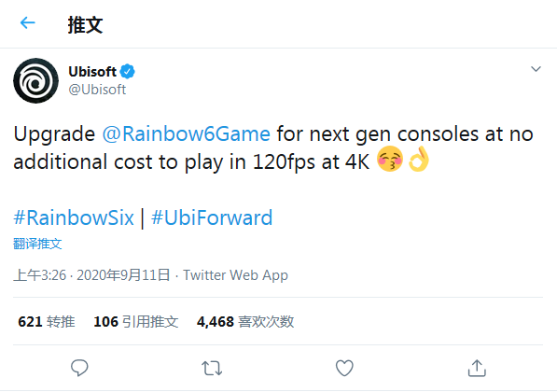View the 621 转推 retweets list
The height and width of the screenshot is (392, 557).
click(x=47, y=322)
